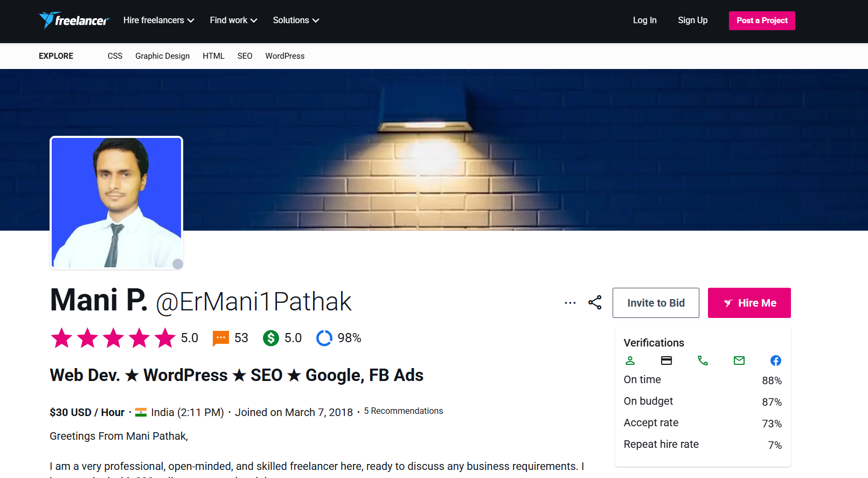
Task: Click the On budget 87% value
Action: 772,402
